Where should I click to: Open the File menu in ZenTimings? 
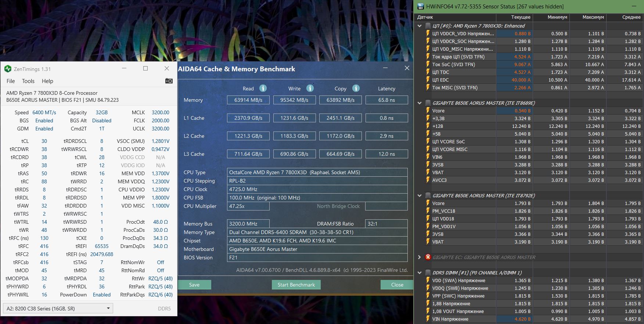[x=11, y=81]
